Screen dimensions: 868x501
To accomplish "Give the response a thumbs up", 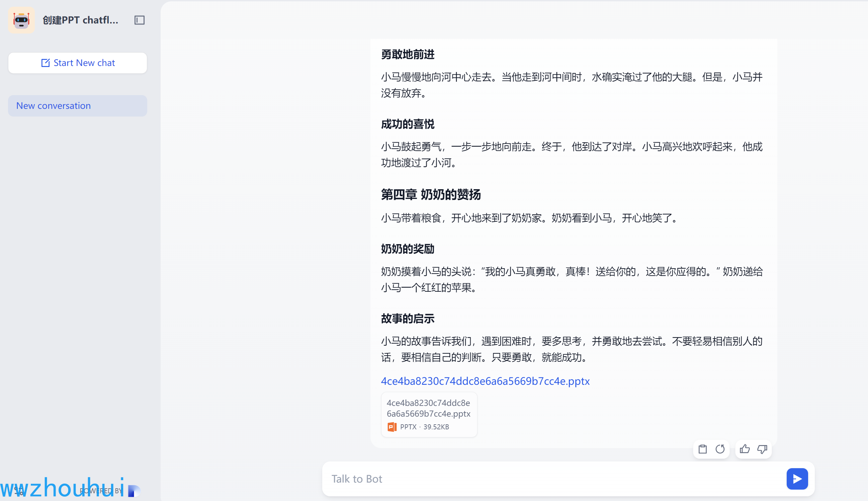I will 745,449.
